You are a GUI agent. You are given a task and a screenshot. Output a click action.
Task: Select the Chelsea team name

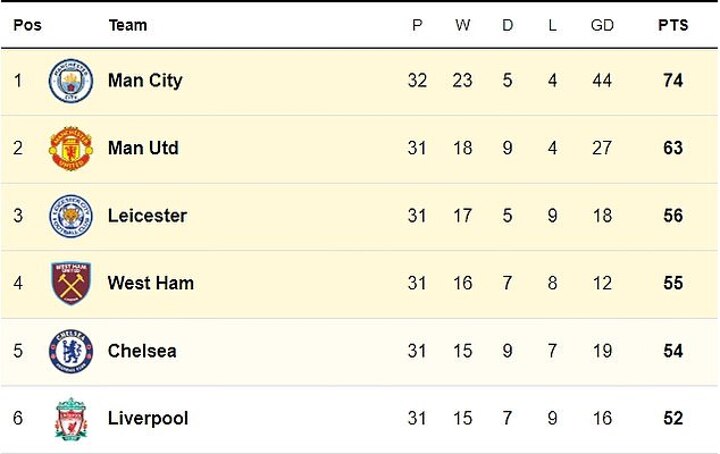click(142, 351)
